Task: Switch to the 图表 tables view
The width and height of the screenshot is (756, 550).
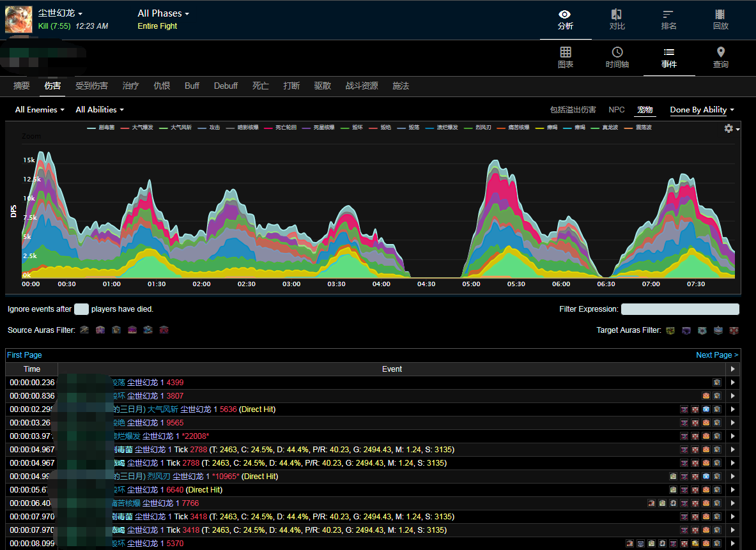Action: click(566, 57)
